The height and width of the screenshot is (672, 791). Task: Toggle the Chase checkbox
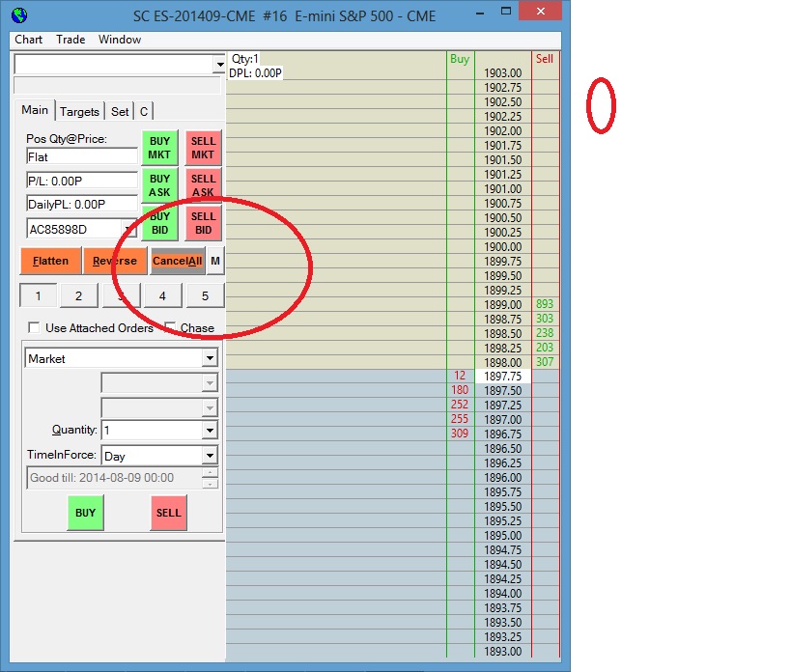pyautogui.click(x=170, y=327)
